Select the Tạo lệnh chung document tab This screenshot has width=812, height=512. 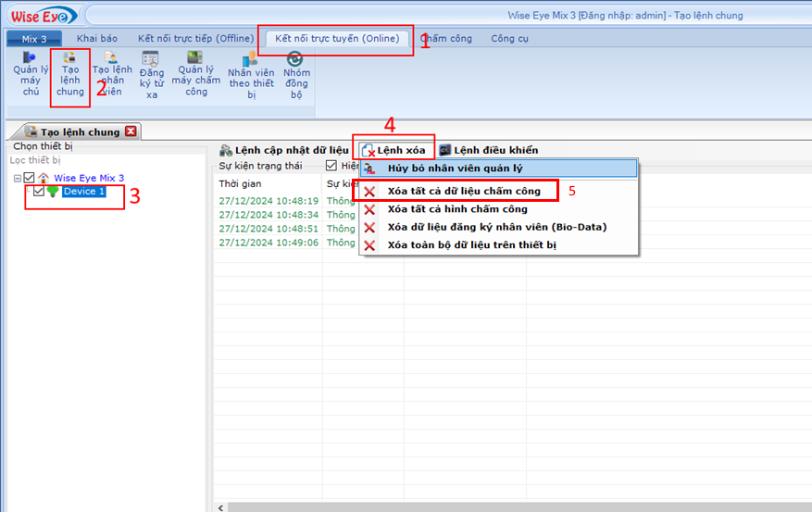point(80,132)
